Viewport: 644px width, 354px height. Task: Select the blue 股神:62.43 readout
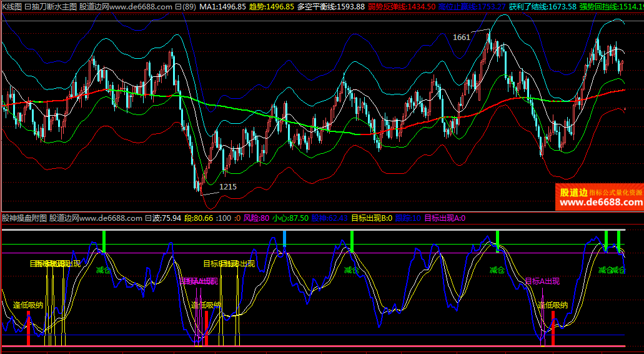coord(329,218)
